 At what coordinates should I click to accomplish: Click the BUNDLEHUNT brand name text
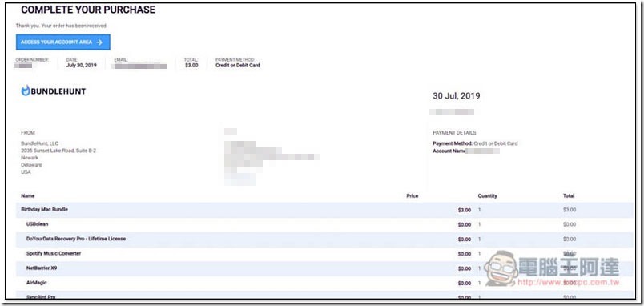pos(58,91)
